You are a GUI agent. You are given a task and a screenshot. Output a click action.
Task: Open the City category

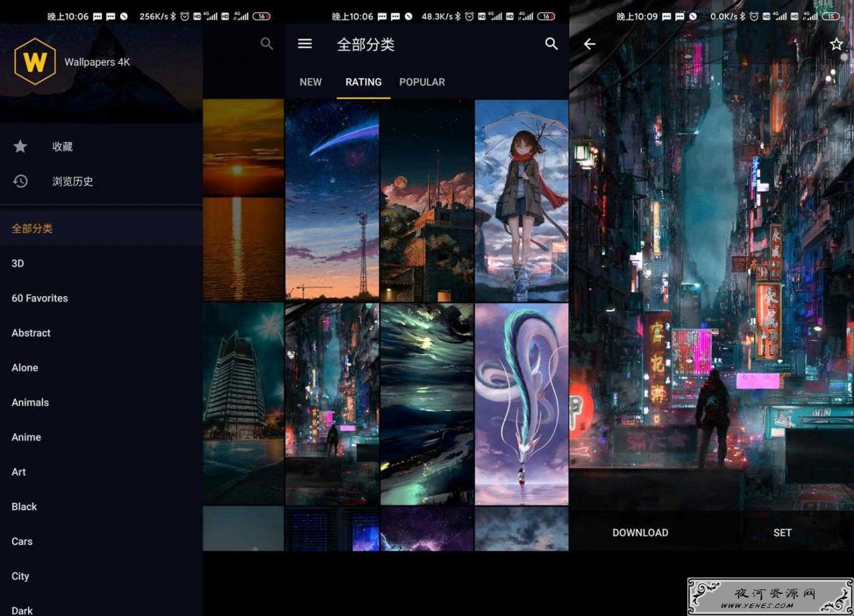(101, 576)
